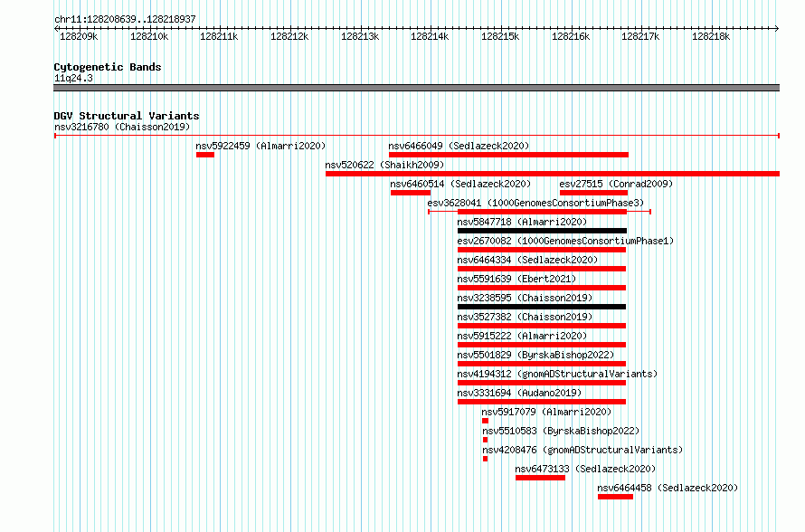805x532 pixels.
Task: Click nsv6464334 (Sedlazeck2020) variant label
Action: pos(527,260)
